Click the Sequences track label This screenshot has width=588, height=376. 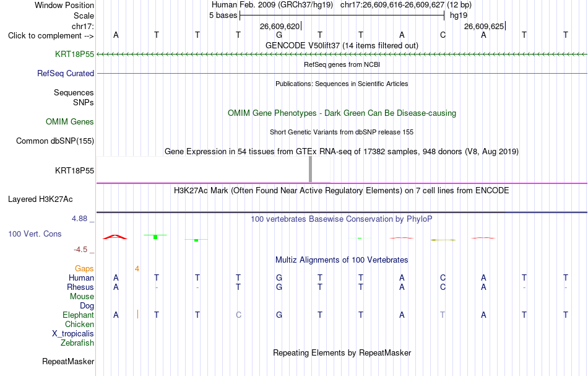pos(74,93)
